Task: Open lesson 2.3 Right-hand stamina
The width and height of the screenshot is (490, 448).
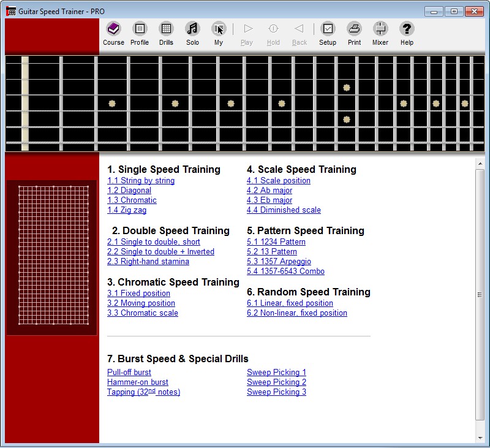Action: pos(148,261)
